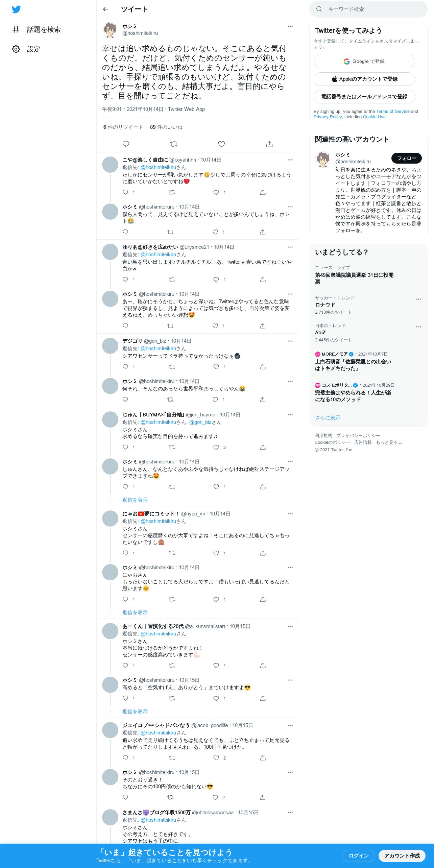The width and height of the screenshot is (434, 868).
Task: Expand hidden replies under @jun_buyma thread
Action: pos(135,500)
